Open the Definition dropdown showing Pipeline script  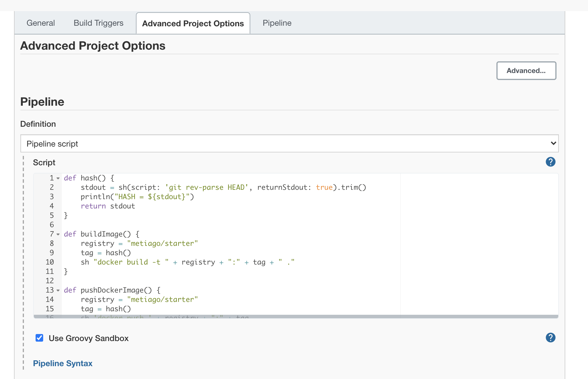289,143
